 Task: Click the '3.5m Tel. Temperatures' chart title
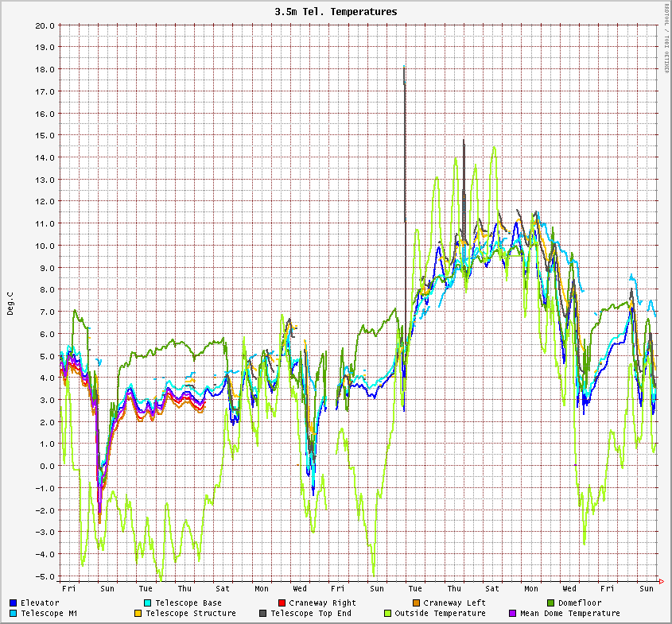click(x=336, y=12)
